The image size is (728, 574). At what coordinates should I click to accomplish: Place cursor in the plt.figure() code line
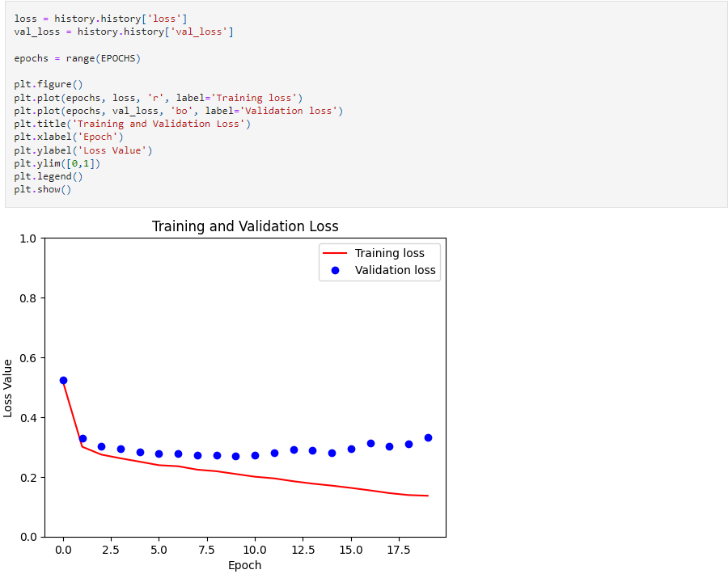pyautogui.click(x=48, y=84)
